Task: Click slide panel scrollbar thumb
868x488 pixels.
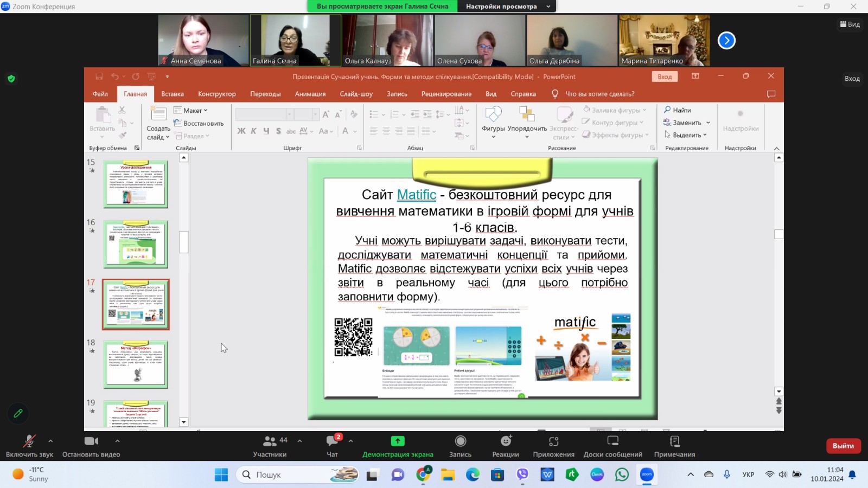Action: point(184,242)
